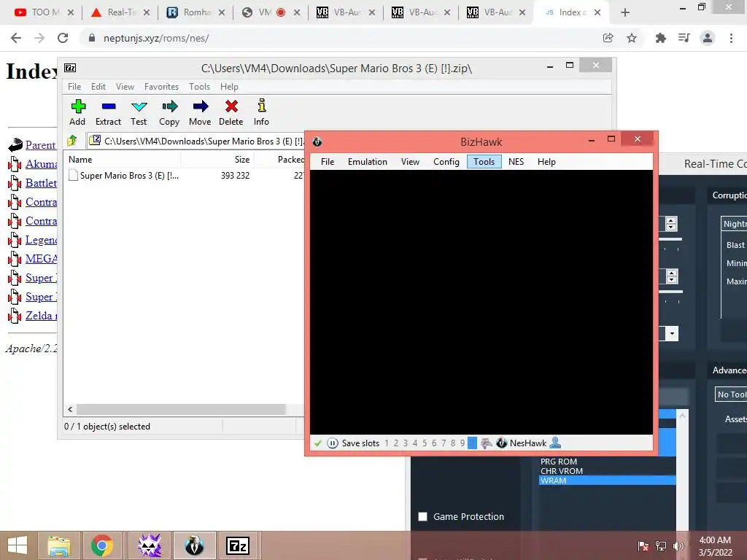Select the Super Mario Bros 3 file row

pyautogui.click(x=185, y=176)
